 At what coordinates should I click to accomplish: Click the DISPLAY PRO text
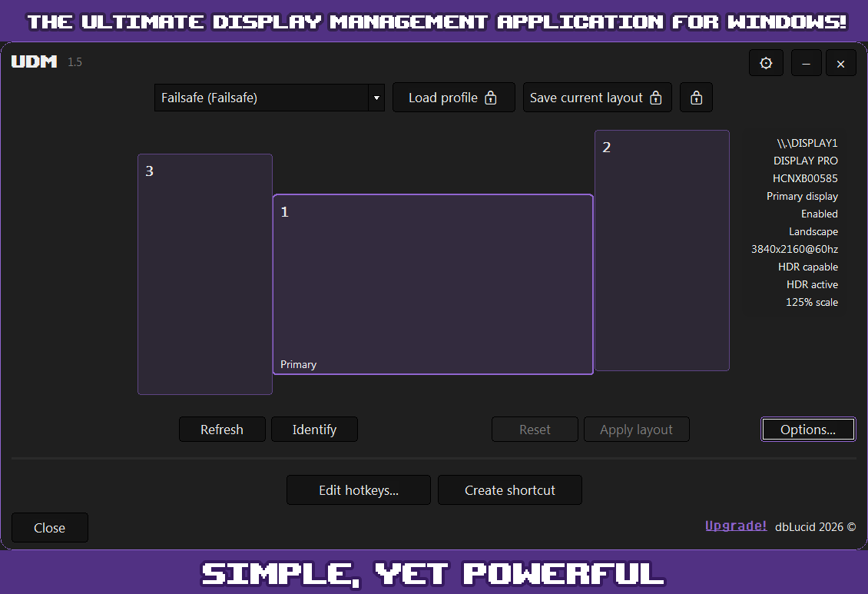coord(806,161)
